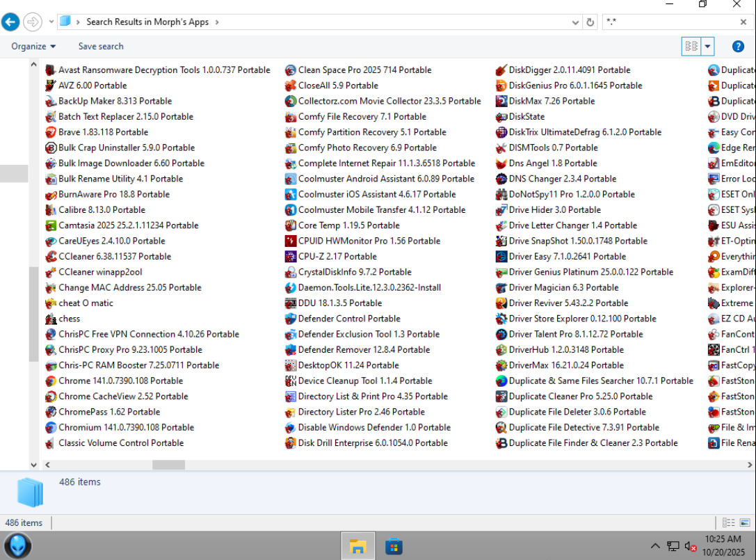756x560 pixels.
Task: Select cheat O matic entry
Action: coord(86,303)
